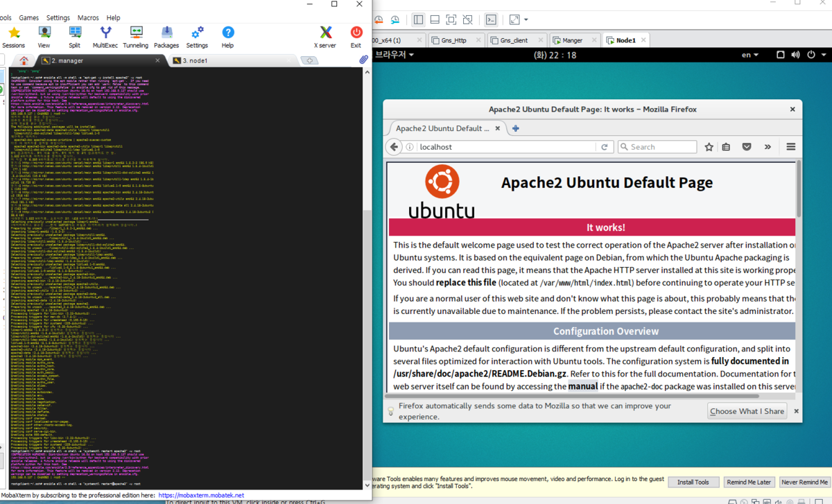The image size is (832, 504).
Task: Toggle VMware console view icon
Action: tap(491, 19)
